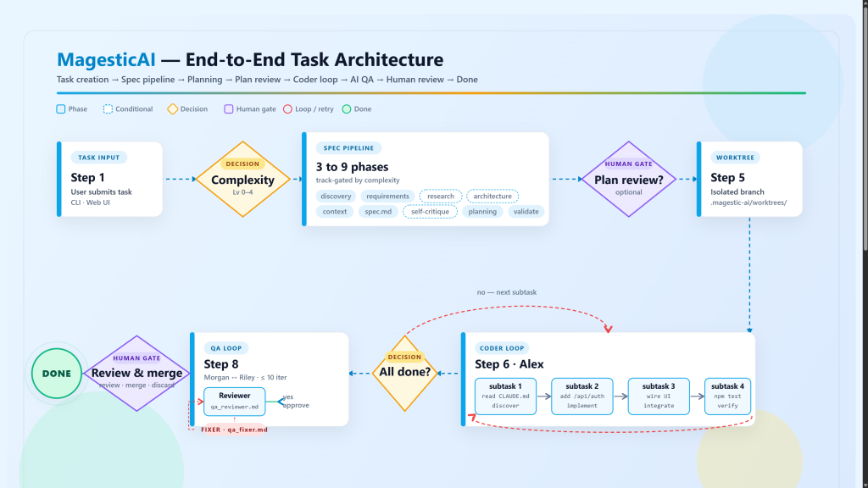Click the Human gate legend square icon

click(229, 109)
